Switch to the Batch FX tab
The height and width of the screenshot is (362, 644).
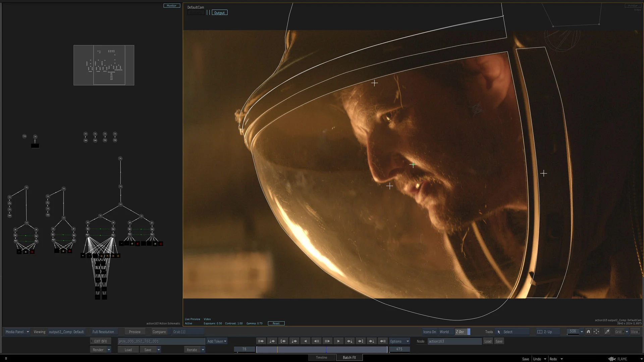tap(349, 358)
